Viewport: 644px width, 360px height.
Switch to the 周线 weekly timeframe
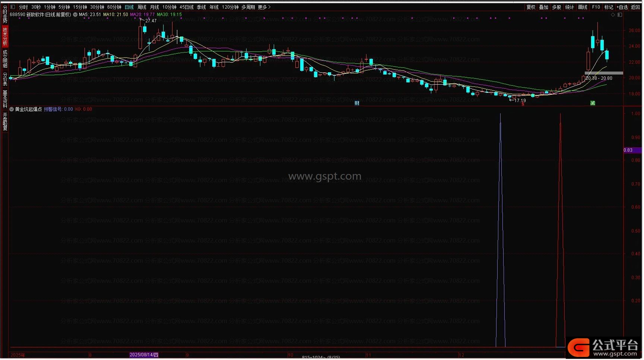142,7
